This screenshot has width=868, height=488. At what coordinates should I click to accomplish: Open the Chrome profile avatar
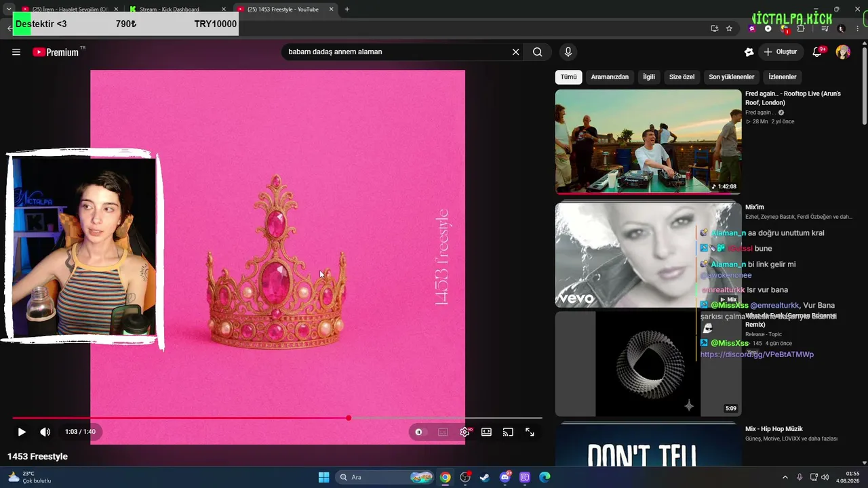pos(842,28)
